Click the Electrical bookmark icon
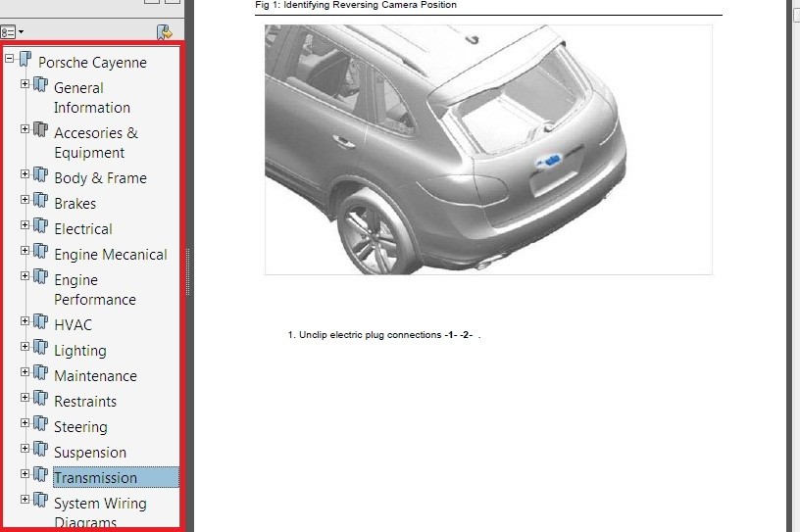Image resolution: width=800 pixels, height=532 pixels. (x=41, y=225)
